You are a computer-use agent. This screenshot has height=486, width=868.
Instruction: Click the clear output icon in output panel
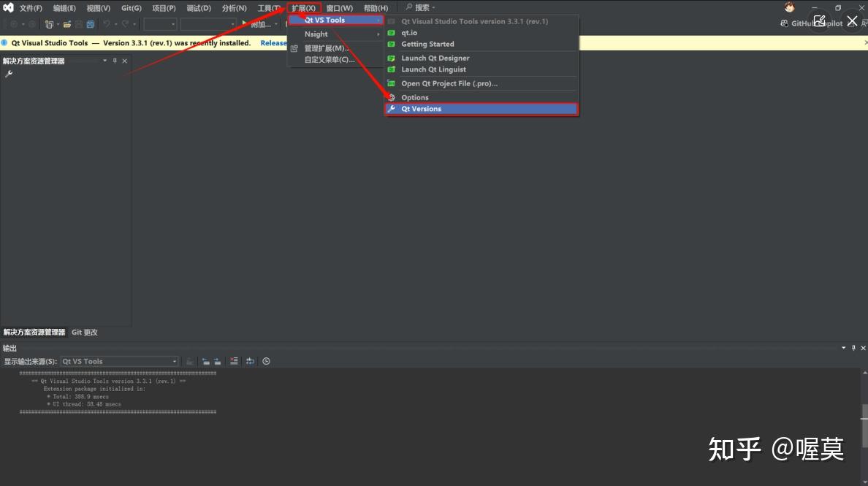233,360
